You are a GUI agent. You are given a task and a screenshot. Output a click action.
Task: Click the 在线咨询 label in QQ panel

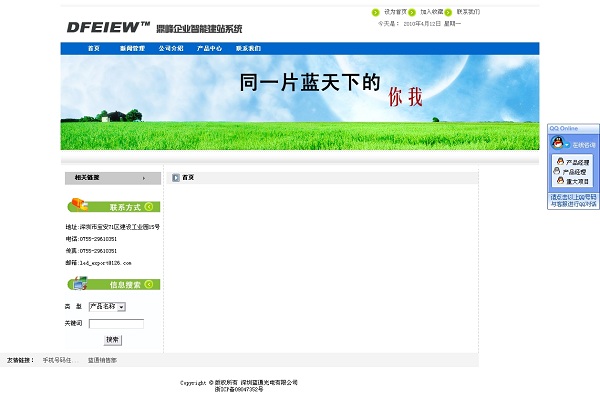point(584,145)
